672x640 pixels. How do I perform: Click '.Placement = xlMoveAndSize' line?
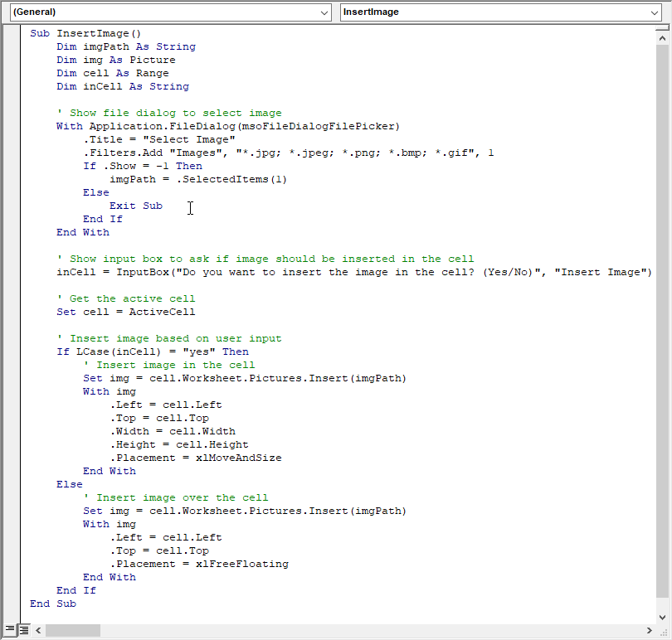point(196,458)
